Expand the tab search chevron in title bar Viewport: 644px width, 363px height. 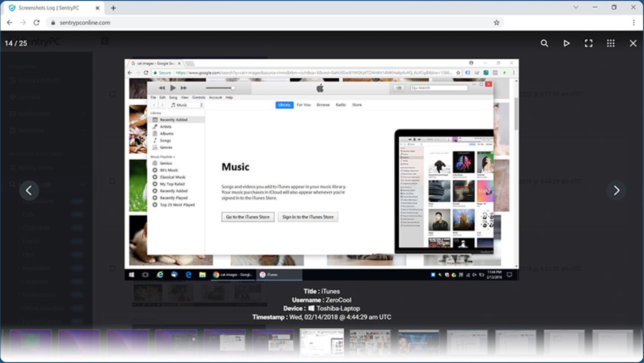[576, 7]
